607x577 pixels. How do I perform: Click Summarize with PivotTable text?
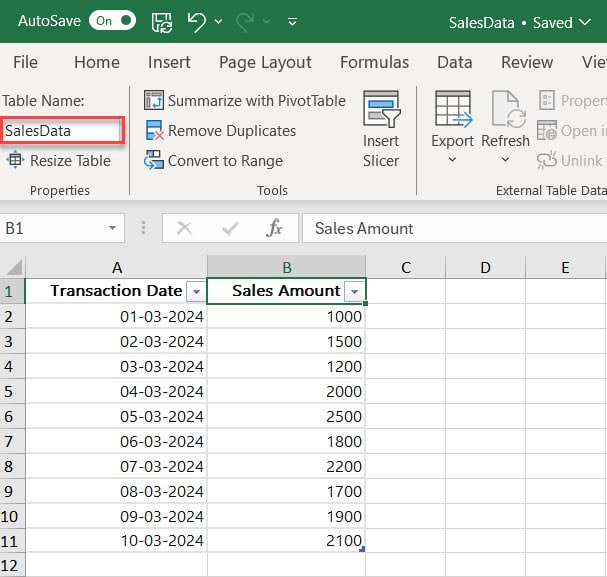click(257, 101)
